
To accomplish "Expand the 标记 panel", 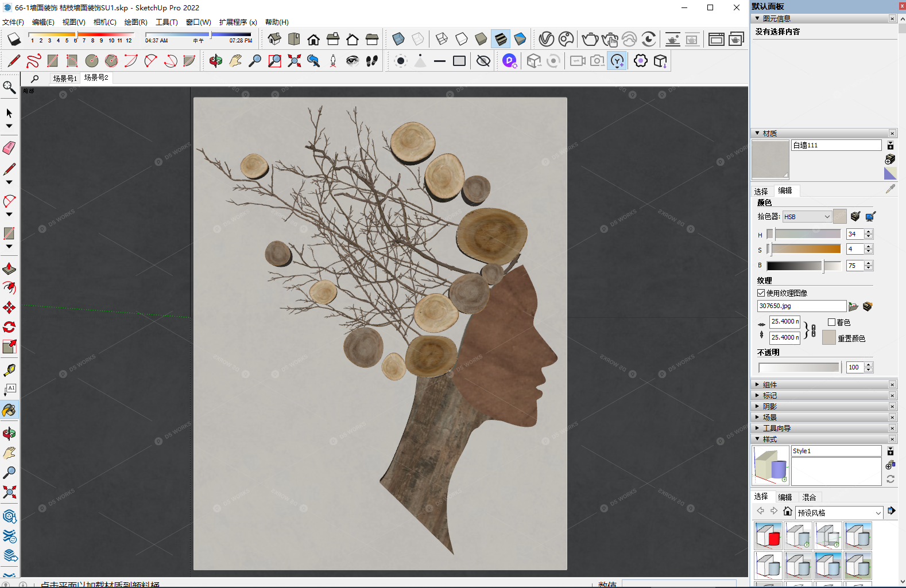I will (757, 396).
